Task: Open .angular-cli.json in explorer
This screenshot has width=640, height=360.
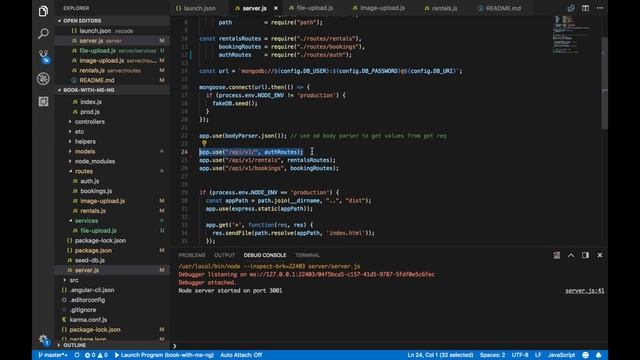Action: click(x=91, y=290)
